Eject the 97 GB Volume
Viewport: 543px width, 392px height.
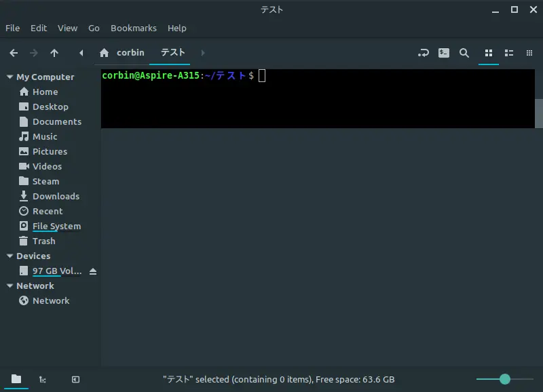93,271
